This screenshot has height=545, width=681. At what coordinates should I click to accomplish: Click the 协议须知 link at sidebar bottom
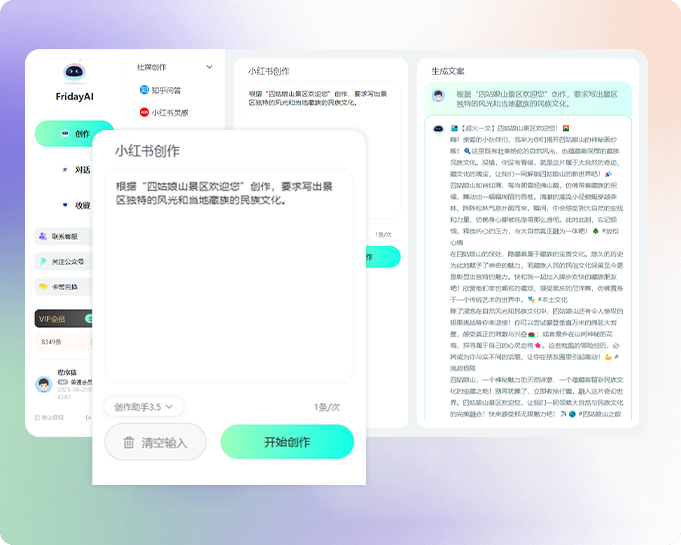50,417
